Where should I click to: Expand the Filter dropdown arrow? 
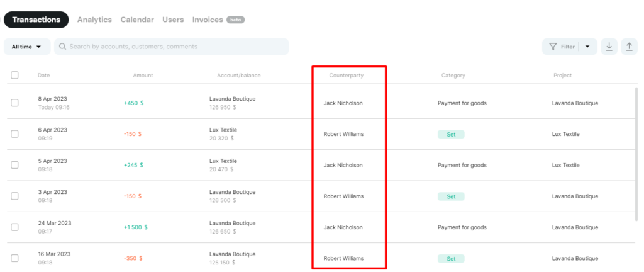click(x=587, y=47)
